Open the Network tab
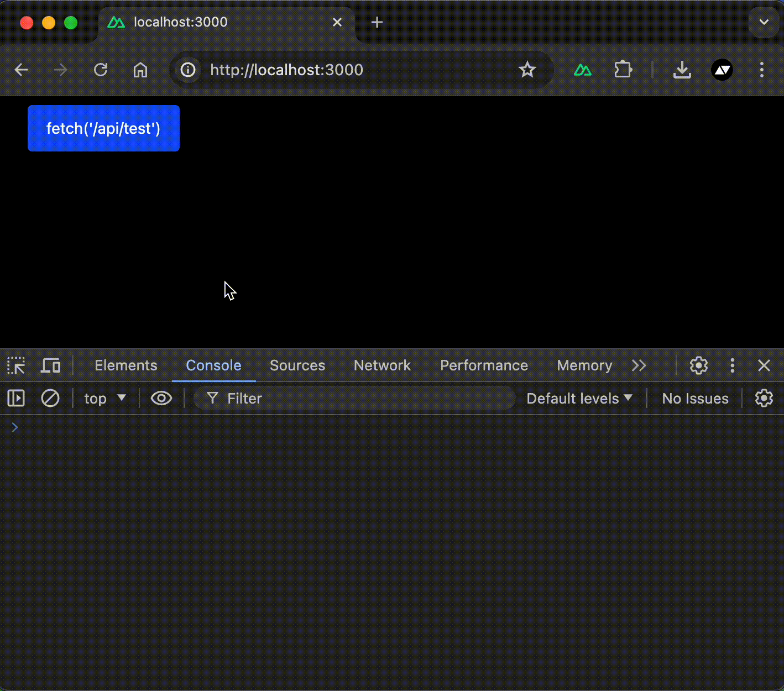The image size is (784, 691). click(x=383, y=365)
